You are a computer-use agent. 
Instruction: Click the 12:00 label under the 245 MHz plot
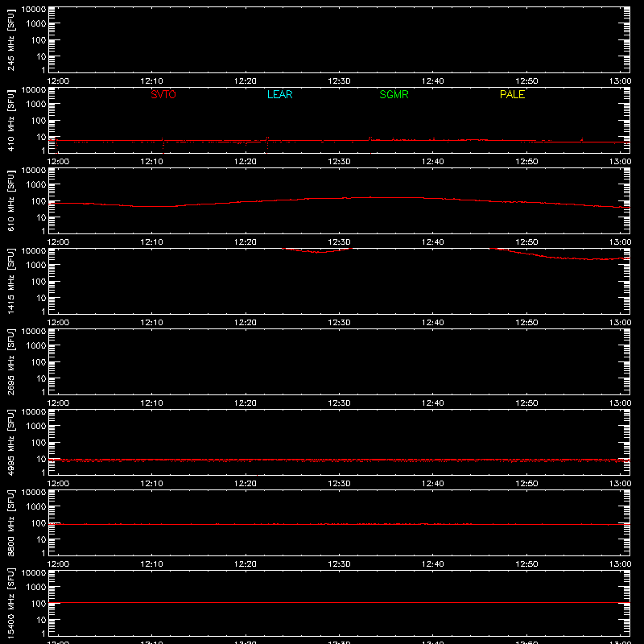58,81
